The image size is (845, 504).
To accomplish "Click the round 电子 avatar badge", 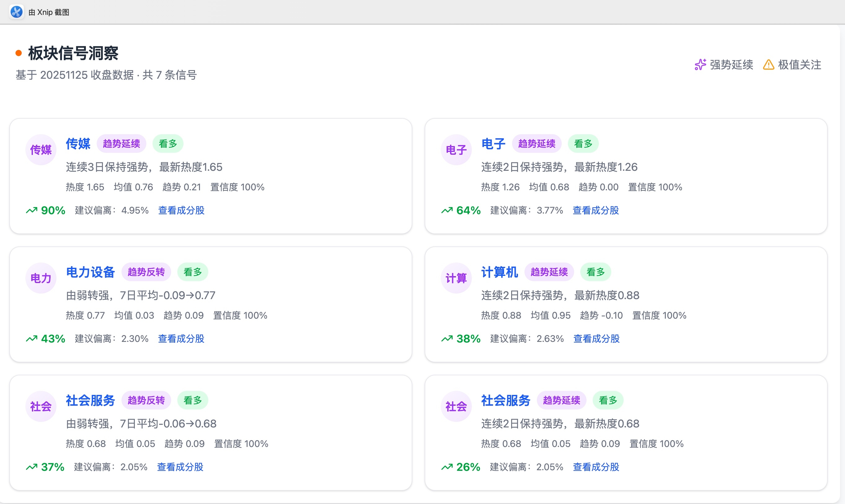I will tap(456, 150).
